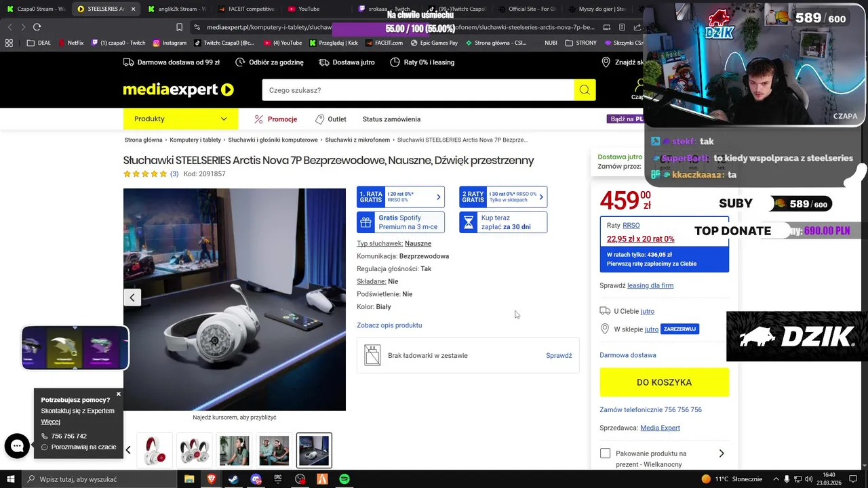Launch Steam from the taskbar
868x488 pixels.
233,479
